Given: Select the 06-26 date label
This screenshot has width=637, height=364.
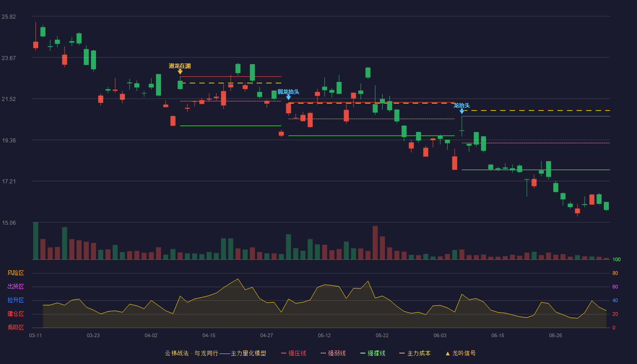Looking at the screenshot, I should [x=556, y=335].
